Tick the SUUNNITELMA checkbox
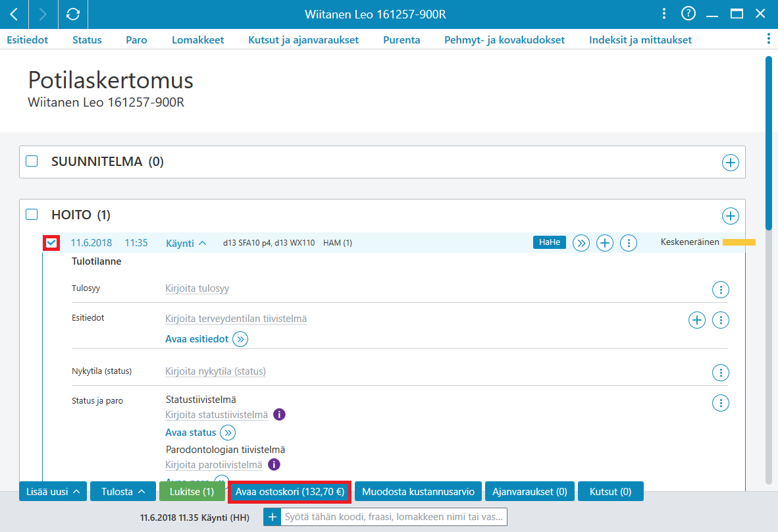Viewport: 778px width, 532px height. pyautogui.click(x=32, y=161)
